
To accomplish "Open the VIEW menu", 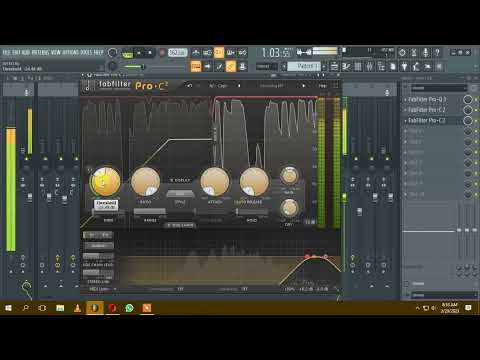I will coord(56,53).
